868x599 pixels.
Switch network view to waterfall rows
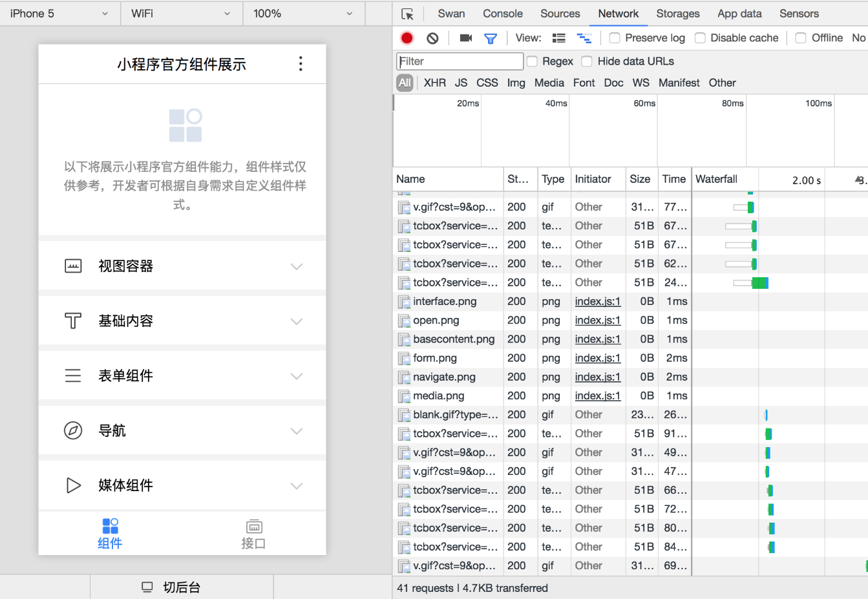point(584,37)
